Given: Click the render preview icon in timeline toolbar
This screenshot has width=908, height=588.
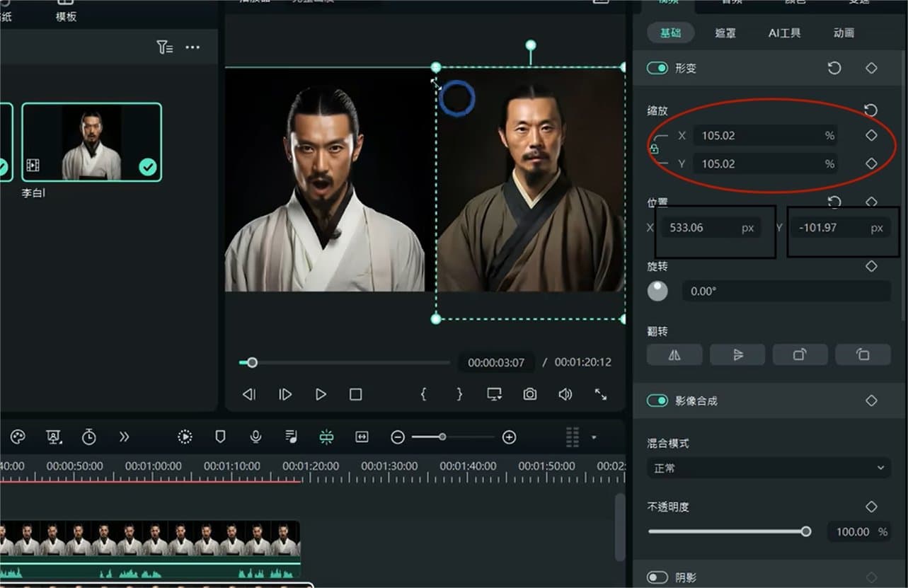Looking at the screenshot, I should tap(185, 437).
